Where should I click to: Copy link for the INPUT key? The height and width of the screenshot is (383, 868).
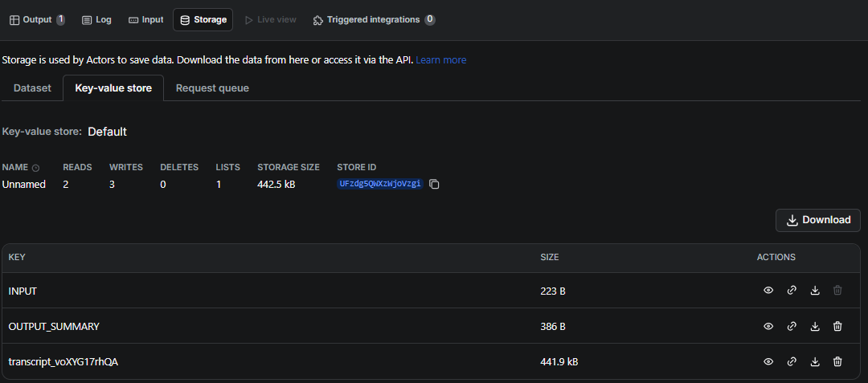pyautogui.click(x=792, y=290)
